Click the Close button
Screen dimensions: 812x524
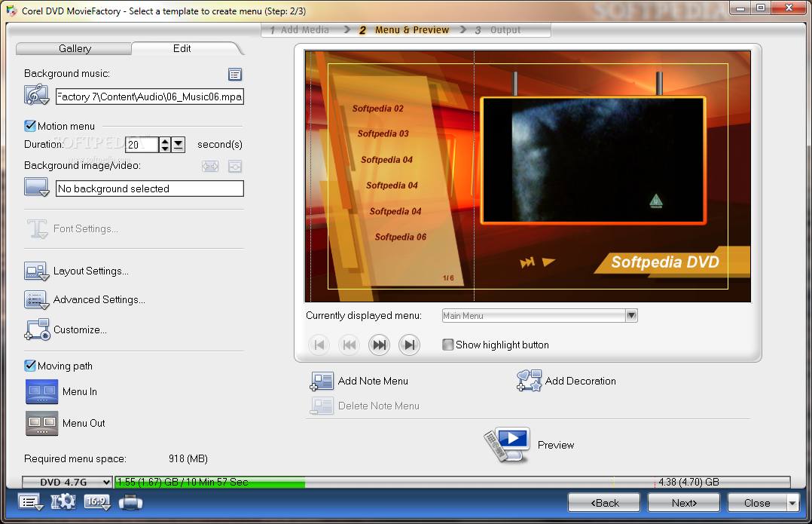click(x=757, y=503)
